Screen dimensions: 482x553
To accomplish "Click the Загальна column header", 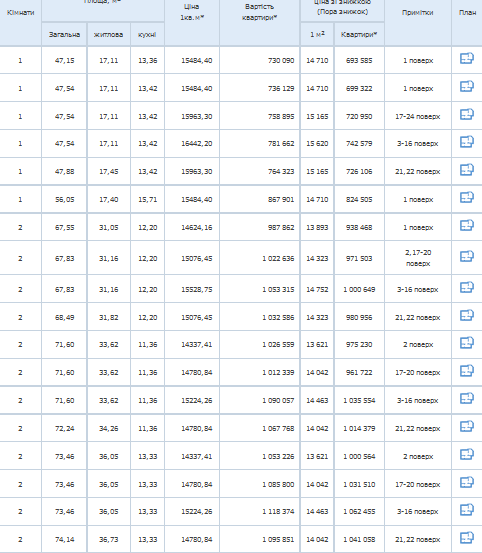I will (x=64, y=35).
